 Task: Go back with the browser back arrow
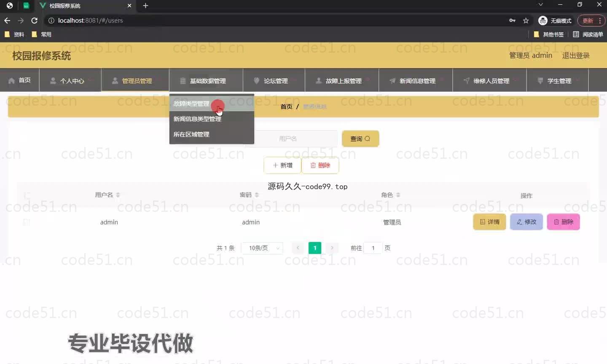pyautogui.click(x=7, y=20)
